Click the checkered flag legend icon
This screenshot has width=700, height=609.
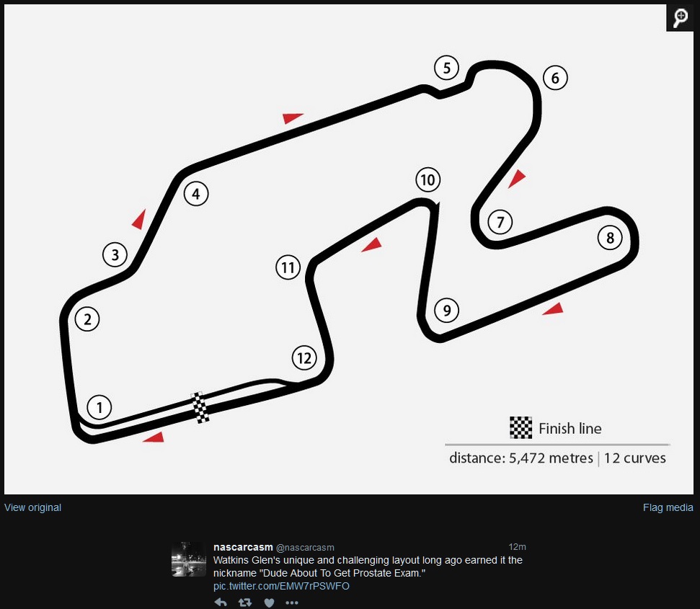click(x=520, y=428)
